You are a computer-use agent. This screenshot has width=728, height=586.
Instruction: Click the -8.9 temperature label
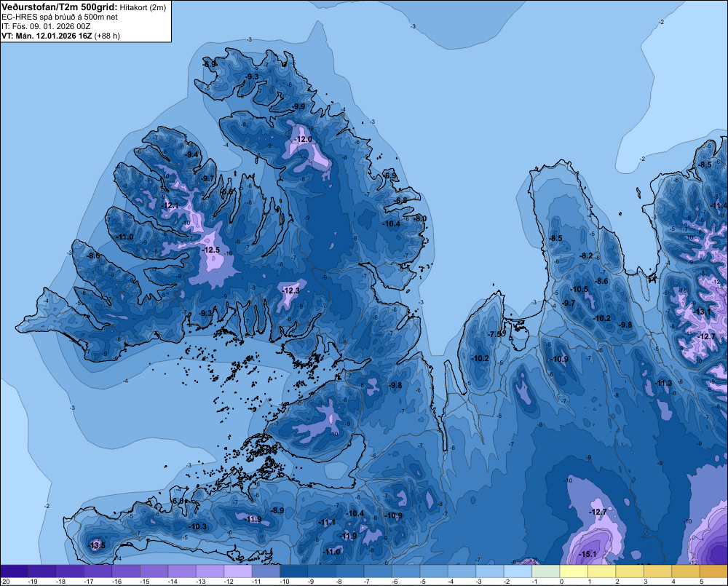277,510
